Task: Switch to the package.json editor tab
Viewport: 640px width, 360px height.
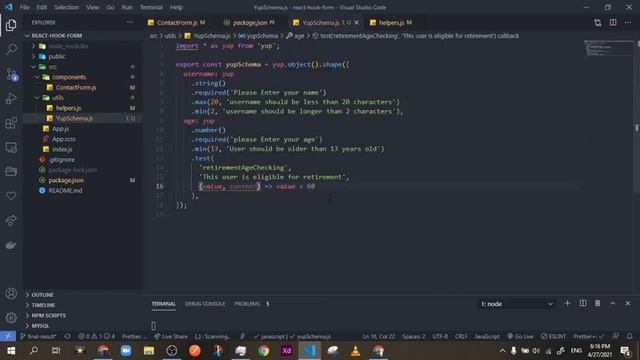Action: tap(249, 23)
